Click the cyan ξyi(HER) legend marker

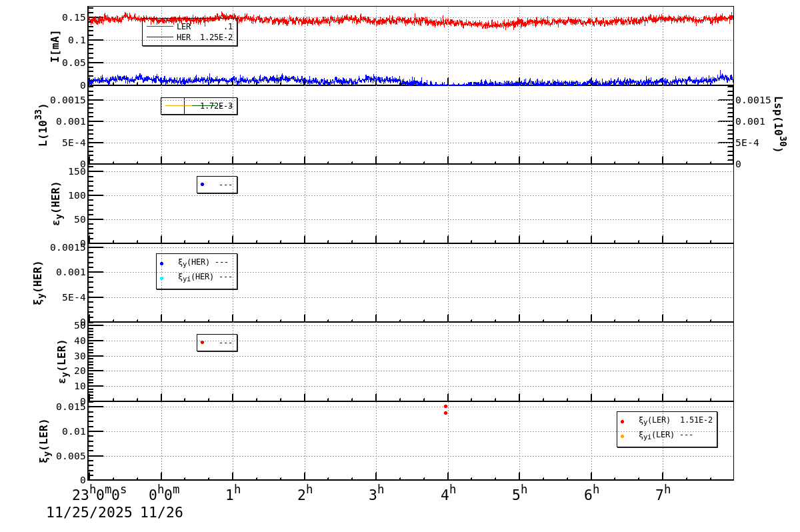[161, 278]
